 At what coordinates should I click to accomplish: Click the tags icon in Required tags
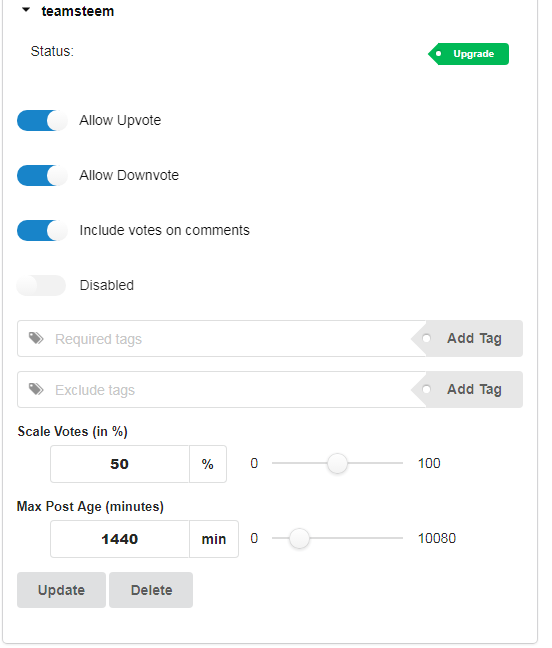[36, 338]
